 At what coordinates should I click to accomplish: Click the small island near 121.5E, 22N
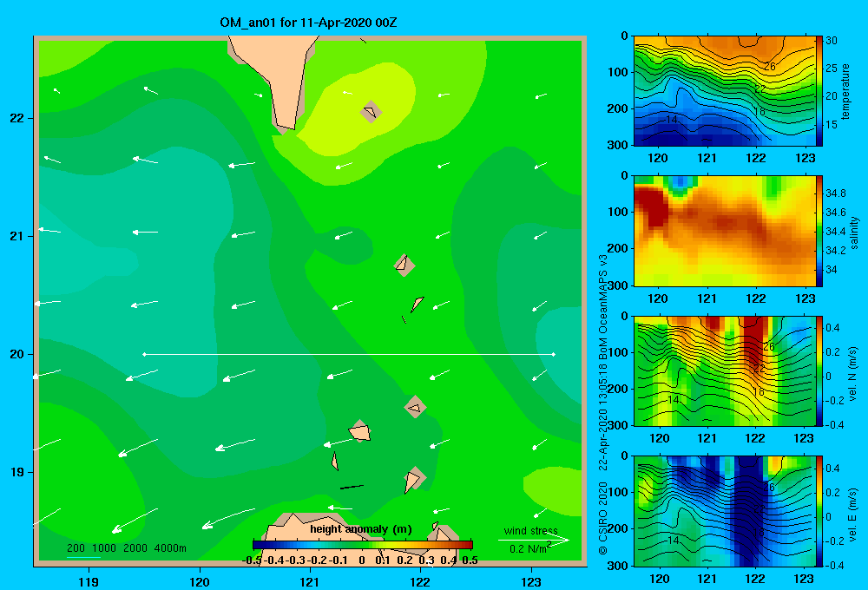pos(371,112)
